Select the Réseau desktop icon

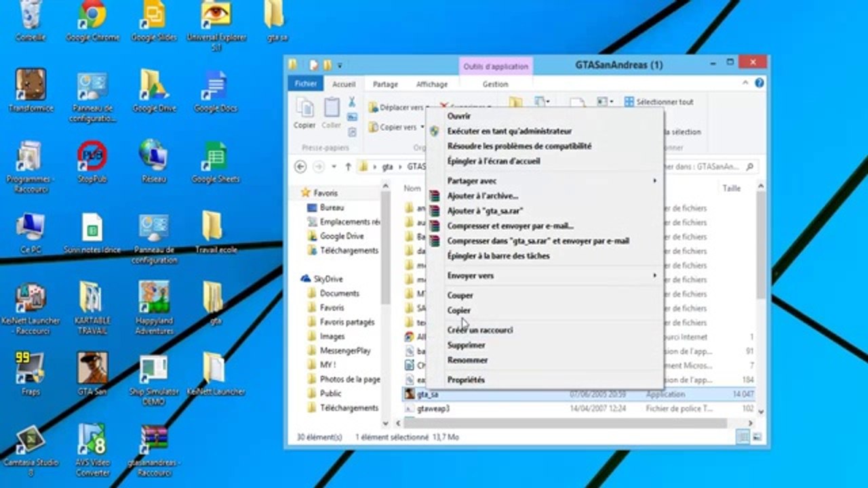154,161
